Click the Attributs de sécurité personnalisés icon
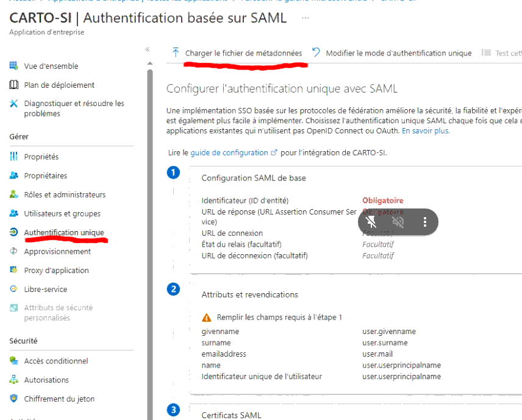The width and height of the screenshot is (522, 420). tap(13, 307)
